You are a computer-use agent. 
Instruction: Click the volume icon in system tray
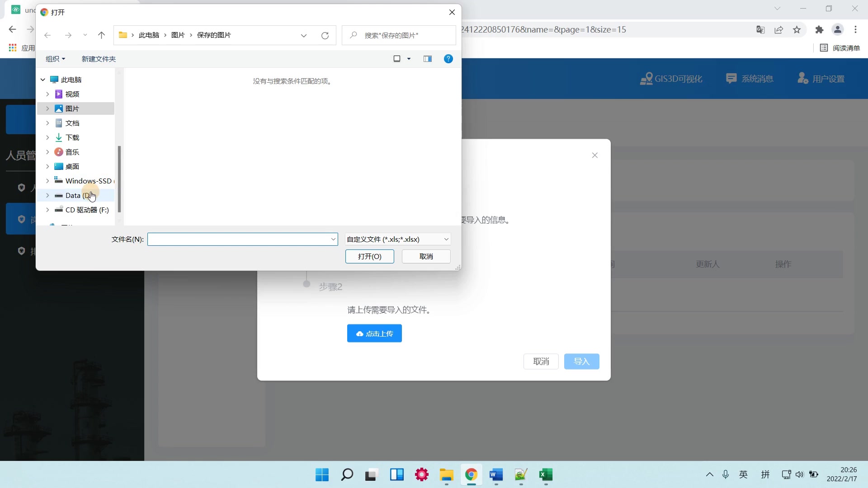(x=799, y=474)
